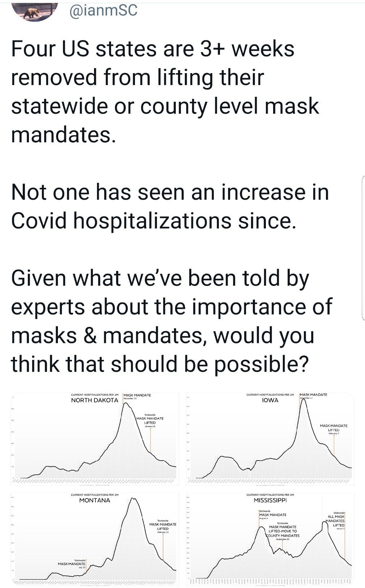Click North Dakota's January 18 mandate-lifted marker
Viewport: 365px width, 588px height.
[x=150, y=421]
